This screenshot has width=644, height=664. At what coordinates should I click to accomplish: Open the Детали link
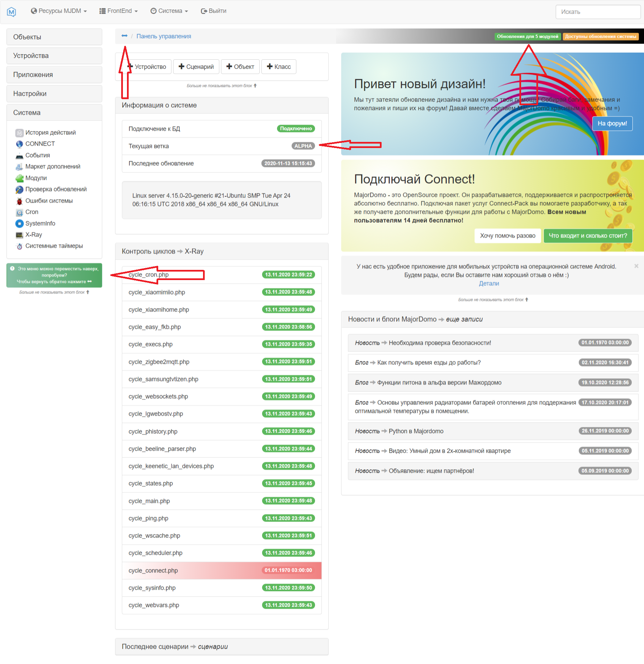pos(489,283)
